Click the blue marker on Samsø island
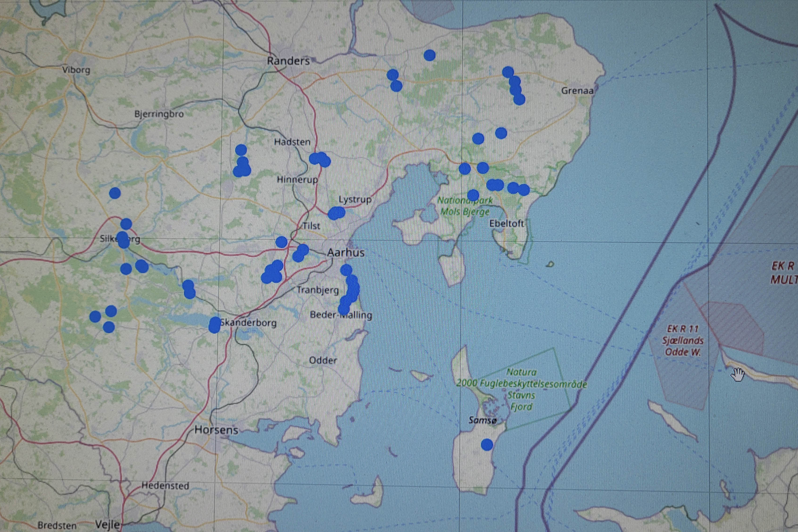Screen dimensions: 798x532 pos(487,444)
